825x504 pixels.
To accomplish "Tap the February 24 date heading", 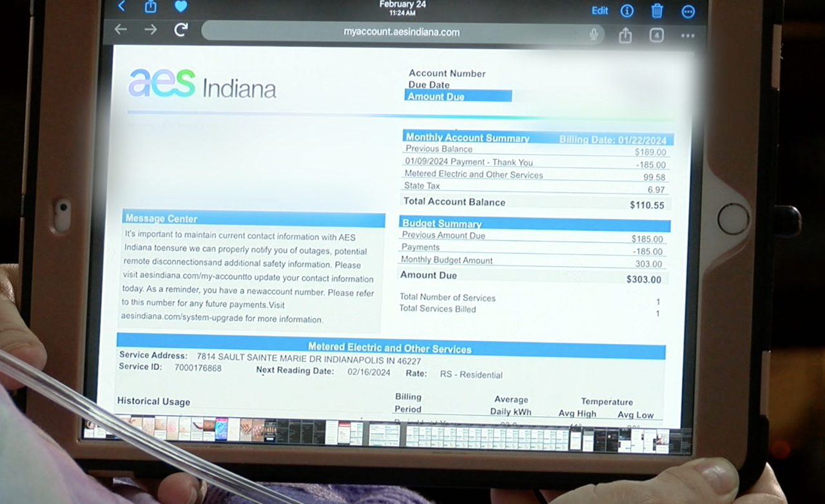I will pos(402,5).
